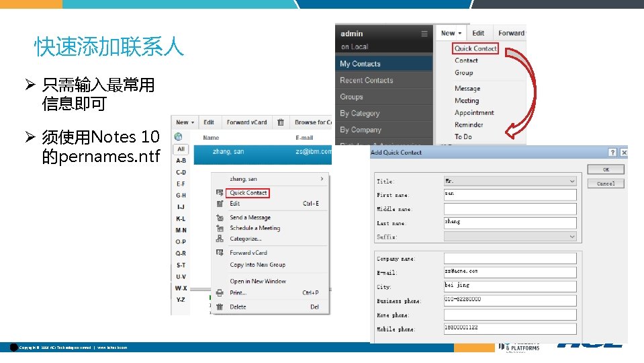
Task: Click the Send a Message icon
Action: click(x=220, y=218)
